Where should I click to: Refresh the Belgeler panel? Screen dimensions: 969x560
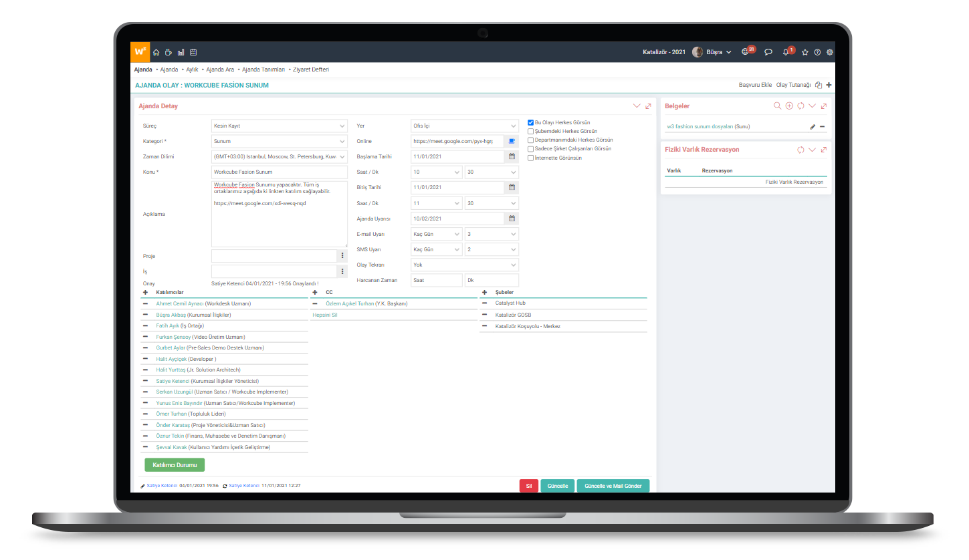tap(800, 106)
